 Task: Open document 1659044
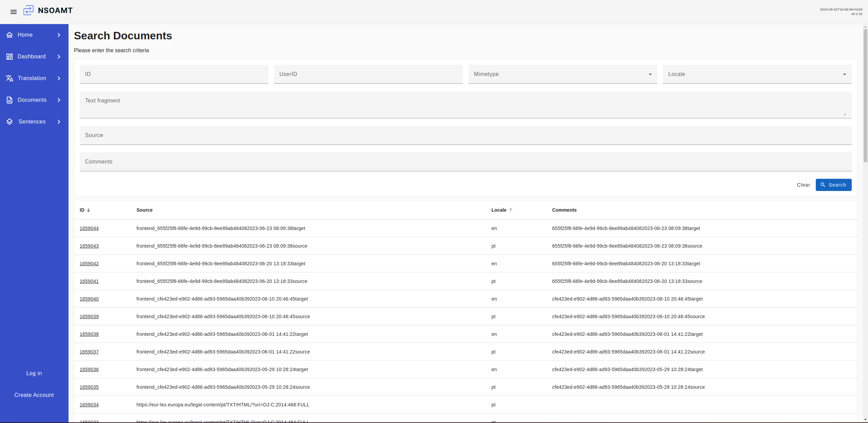[x=89, y=228]
